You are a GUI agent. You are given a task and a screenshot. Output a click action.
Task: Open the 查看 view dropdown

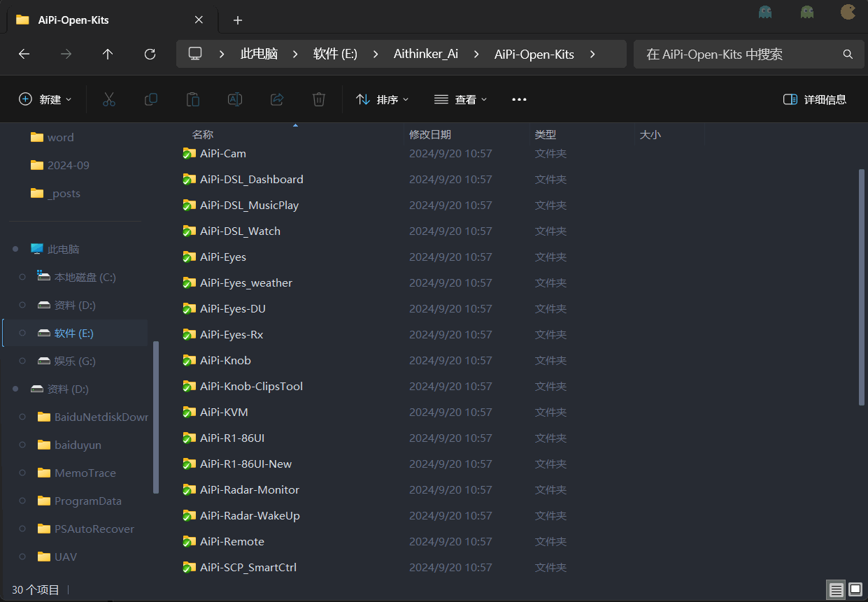click(x=460, y=99)
